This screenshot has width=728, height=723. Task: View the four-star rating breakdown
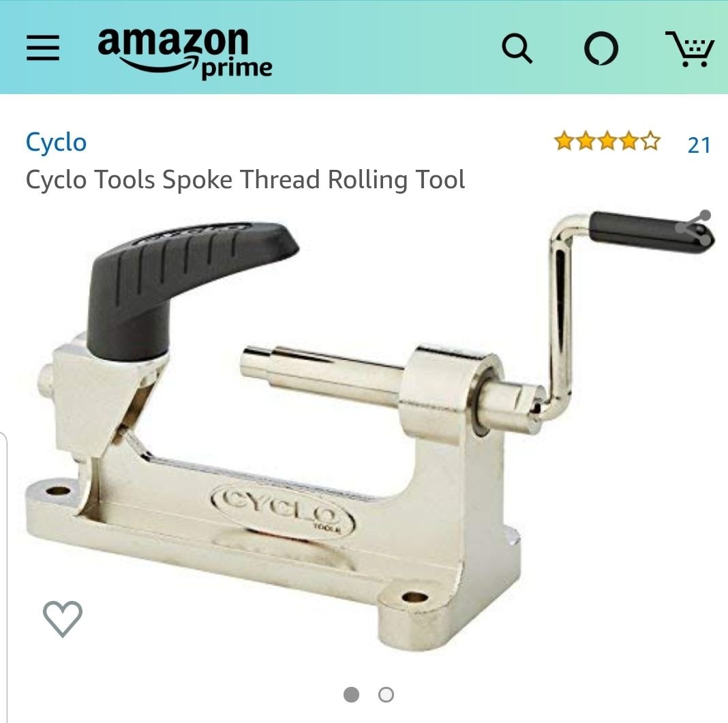(x=607, y=141)
